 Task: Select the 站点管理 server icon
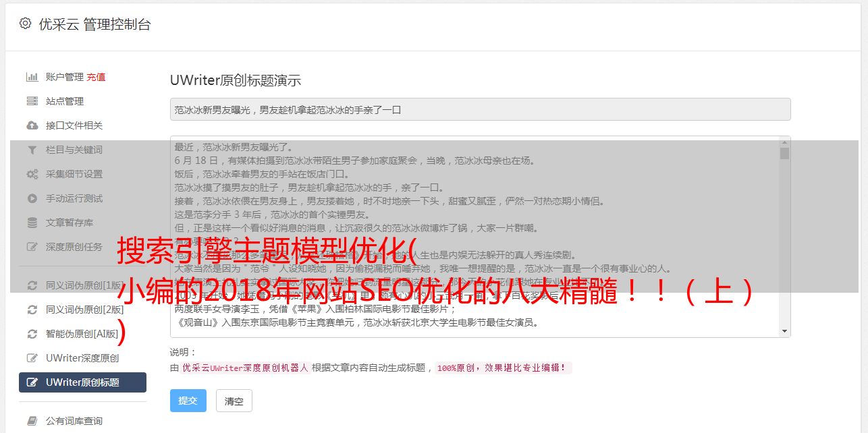32,101
